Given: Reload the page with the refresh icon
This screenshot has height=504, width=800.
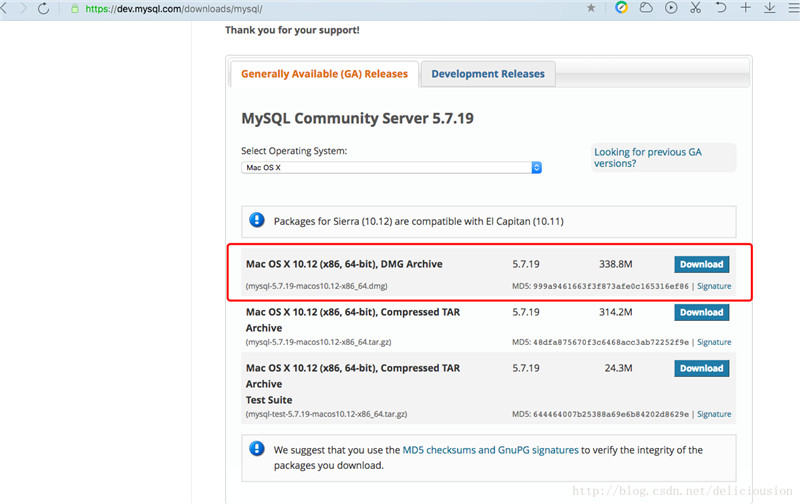Looking at the screenshot, I should [x=44, y=8].
